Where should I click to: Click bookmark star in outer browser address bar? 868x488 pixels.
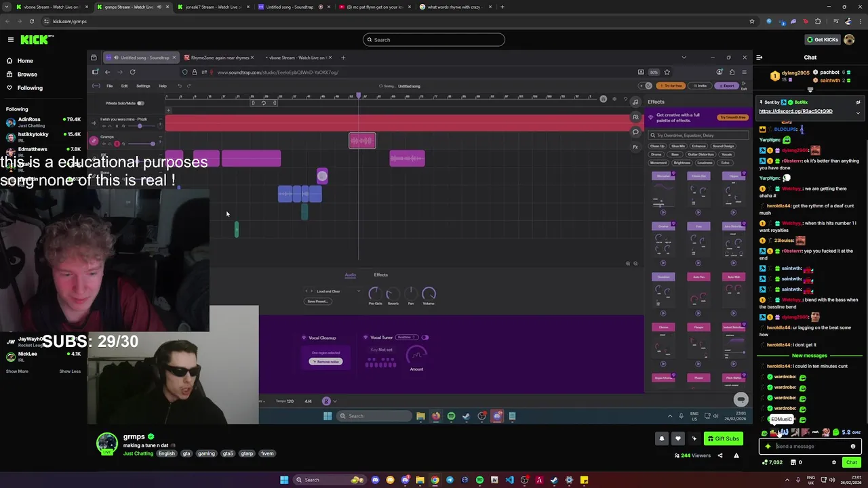(751, 21)
